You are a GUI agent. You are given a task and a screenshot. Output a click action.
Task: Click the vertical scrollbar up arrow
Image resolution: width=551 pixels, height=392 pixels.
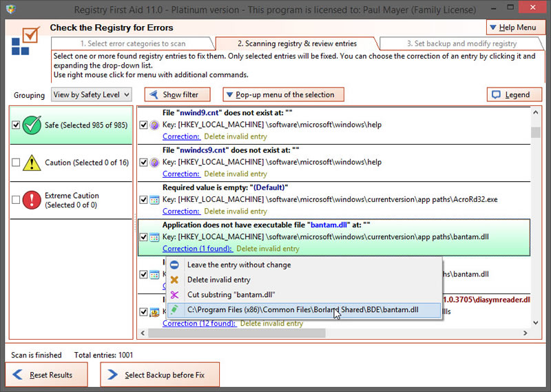(536, 112)
